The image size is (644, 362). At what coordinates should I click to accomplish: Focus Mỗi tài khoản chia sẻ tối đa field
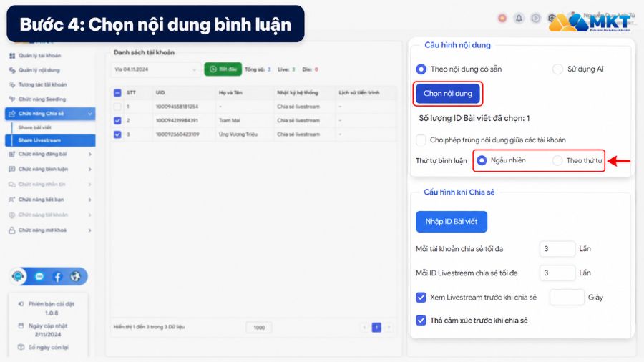pyautogui.click(x=557, y=249)
